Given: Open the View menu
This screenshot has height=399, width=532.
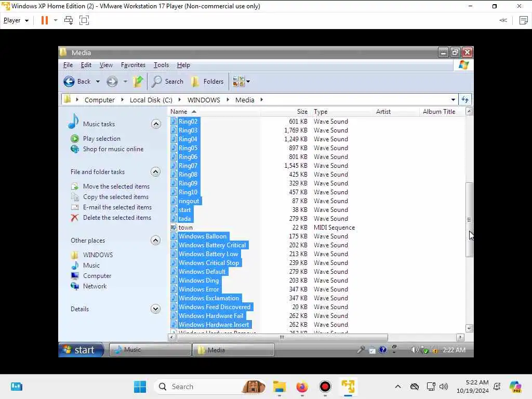Looking at the screenshot, I should pyautogui.click(x=106, y=65).
